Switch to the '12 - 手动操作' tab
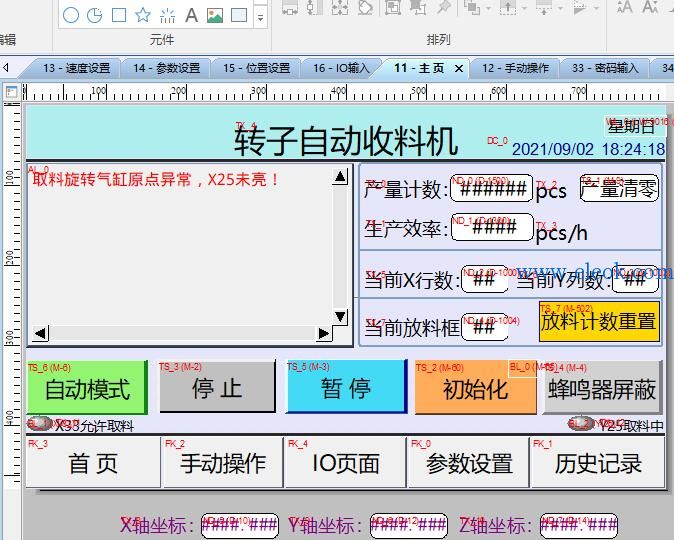Screen dimensions: 674x540 point(515,68)
